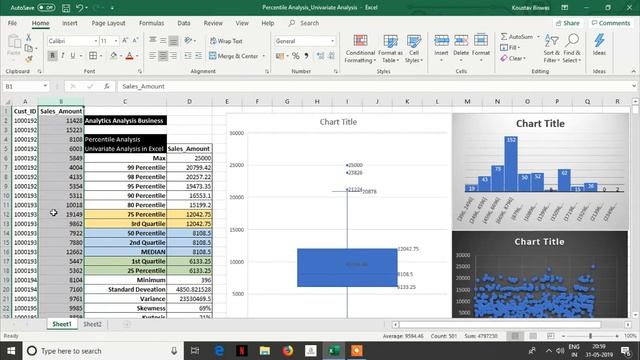Open Find & Select menu
Screen dimensions: 640x360
572,48
